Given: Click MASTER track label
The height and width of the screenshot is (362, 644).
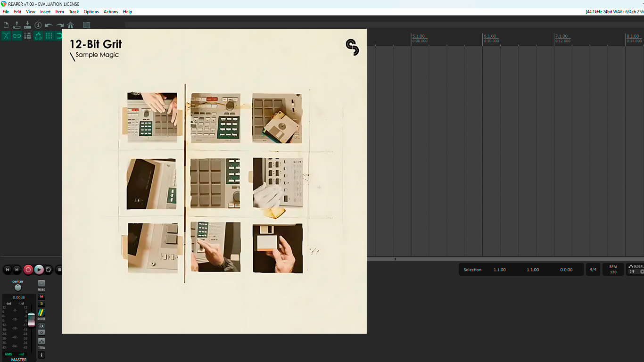Looking at the screenshot, I should 19,360.
